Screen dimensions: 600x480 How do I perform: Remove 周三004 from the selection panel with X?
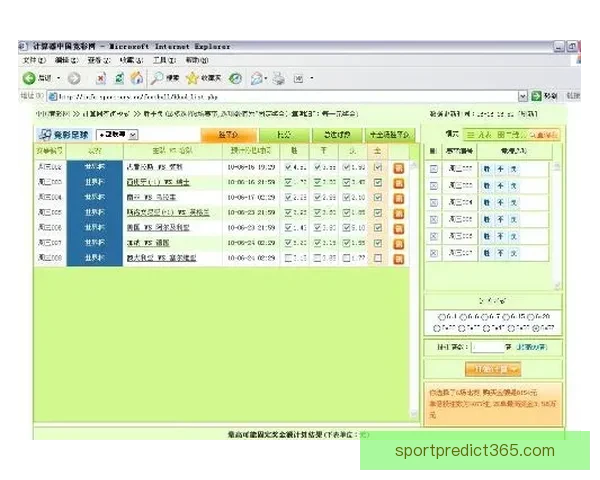click(434, 202)
